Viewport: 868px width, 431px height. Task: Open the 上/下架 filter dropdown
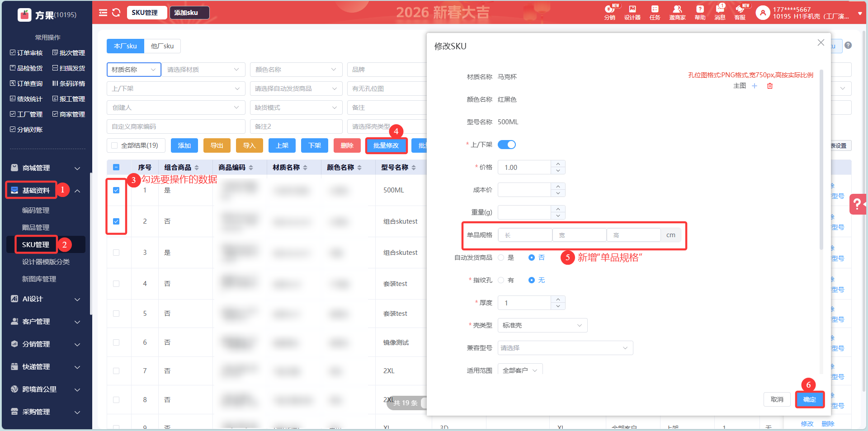pos(176,89)
